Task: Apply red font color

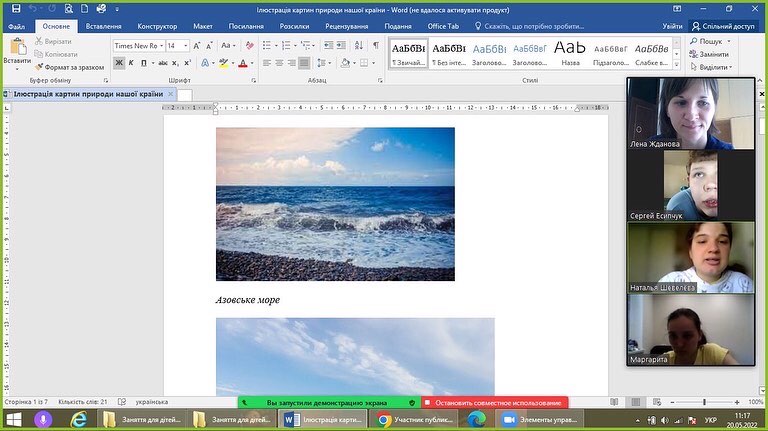Action: [242, 63]
